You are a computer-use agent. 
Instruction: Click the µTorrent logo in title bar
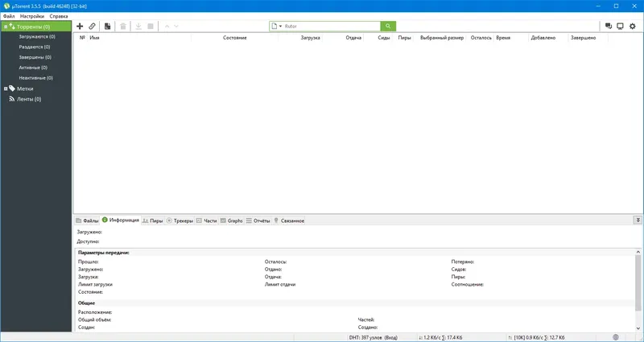pyautogui.click(x=6, y=6)
